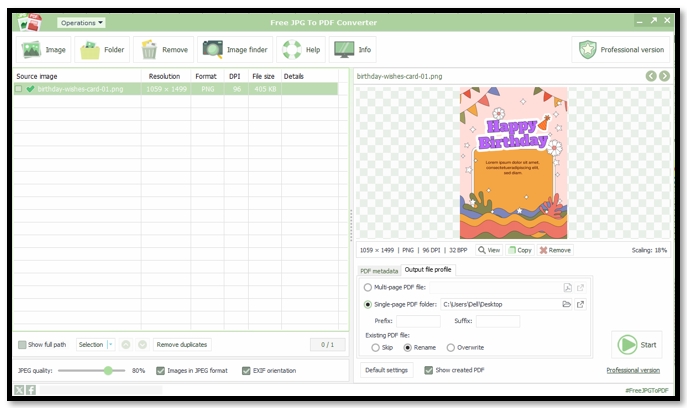Choose Skip for existing PDF file

point(375,348)
